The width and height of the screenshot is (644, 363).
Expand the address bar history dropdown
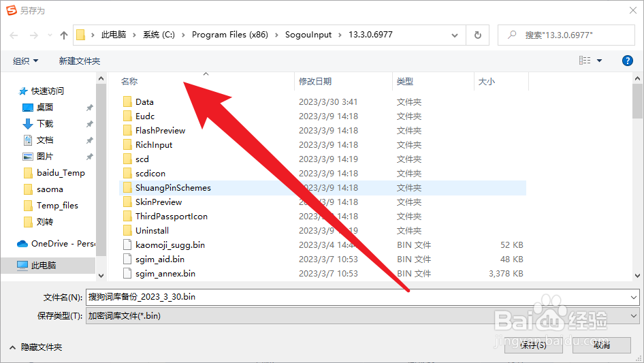click(455, 35)
